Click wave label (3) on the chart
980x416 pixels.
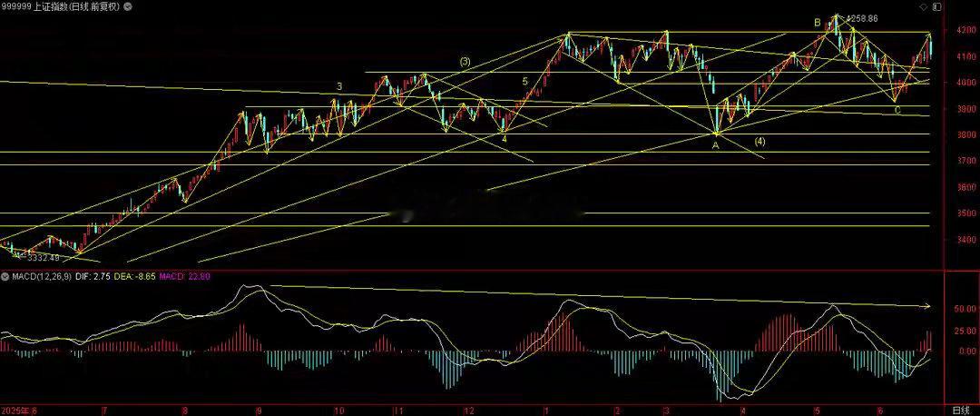tap(465, 61)
